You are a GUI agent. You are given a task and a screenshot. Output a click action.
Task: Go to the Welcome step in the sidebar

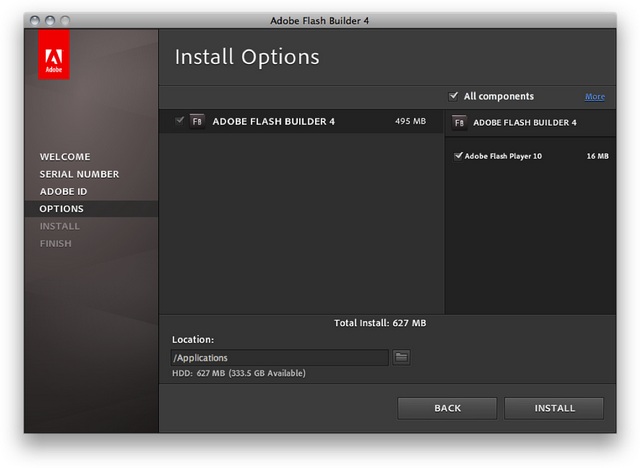click(x=65, y=157)
